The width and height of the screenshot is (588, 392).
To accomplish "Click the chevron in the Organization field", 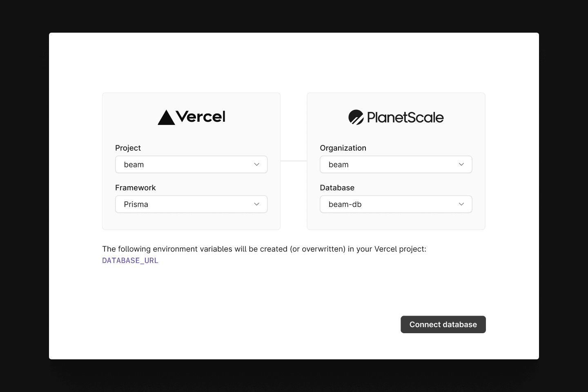I will 461,165.
